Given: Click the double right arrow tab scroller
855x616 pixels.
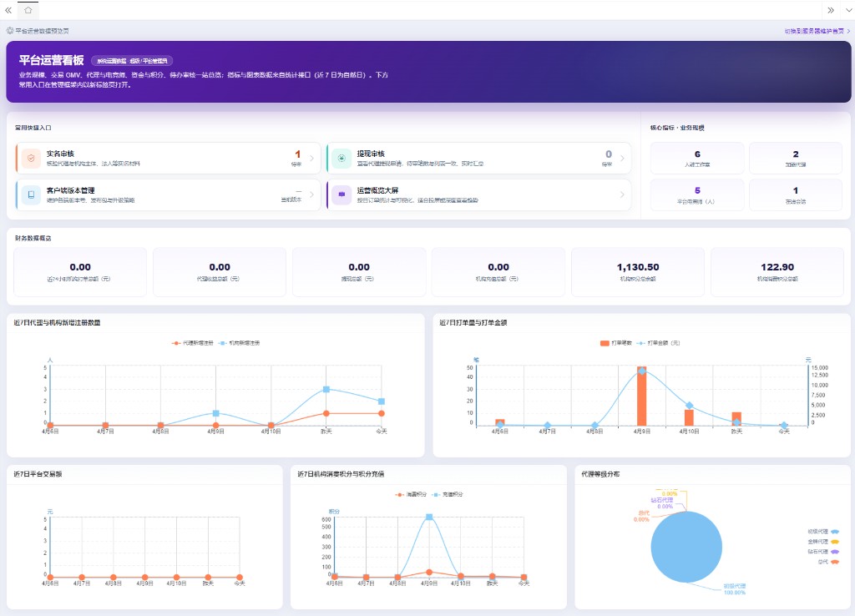Looking at the screenshot, I should pos(831,10).
